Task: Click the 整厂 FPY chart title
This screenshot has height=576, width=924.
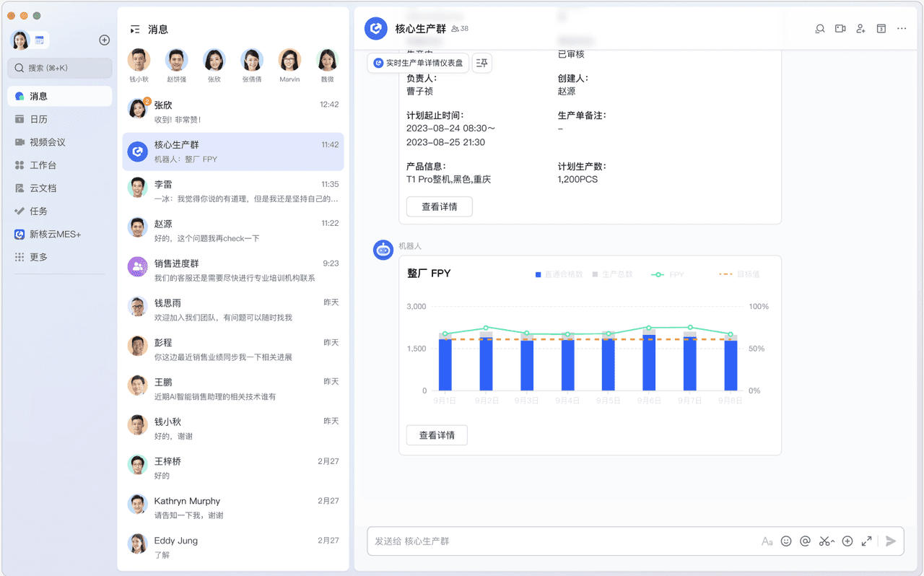Action: point(429,274)
